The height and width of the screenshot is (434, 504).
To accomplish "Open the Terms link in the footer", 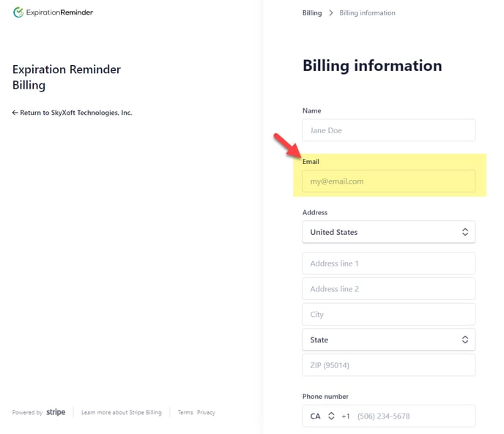I will pos(185,412).
